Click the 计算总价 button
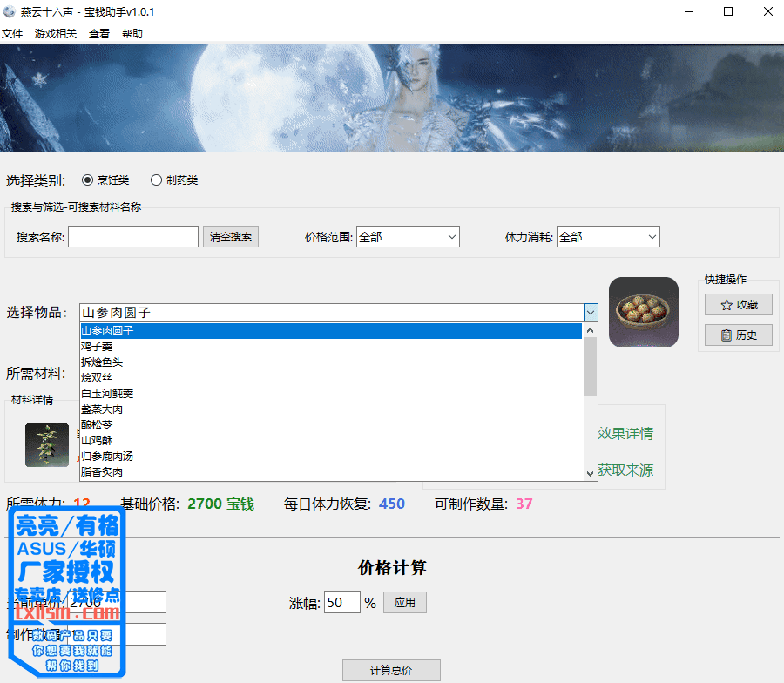Image resolution: width=784 pixels, height=683 pixels. tap(391, 671)
